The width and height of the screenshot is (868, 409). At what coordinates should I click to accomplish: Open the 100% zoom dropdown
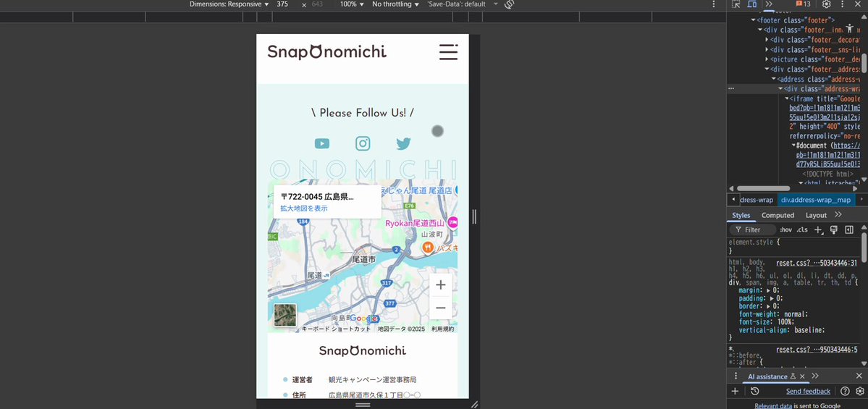tap(352, 4)
